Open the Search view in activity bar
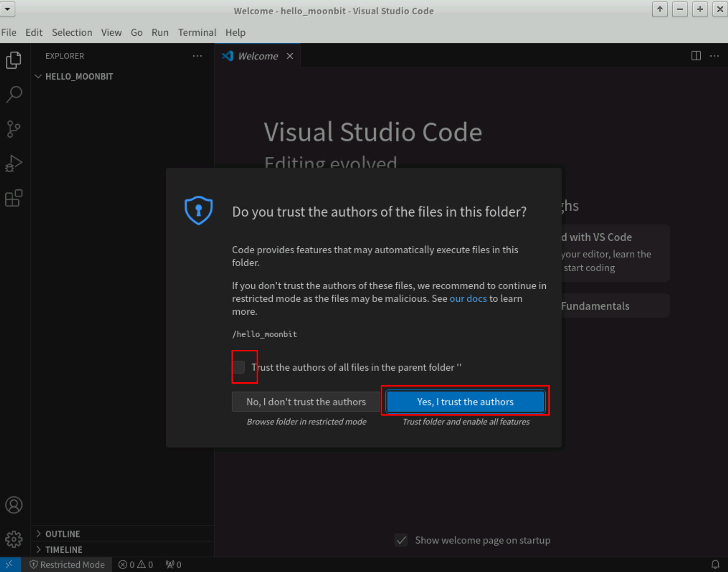The height and width of the screenshot is (572, 728). [14, 94]
